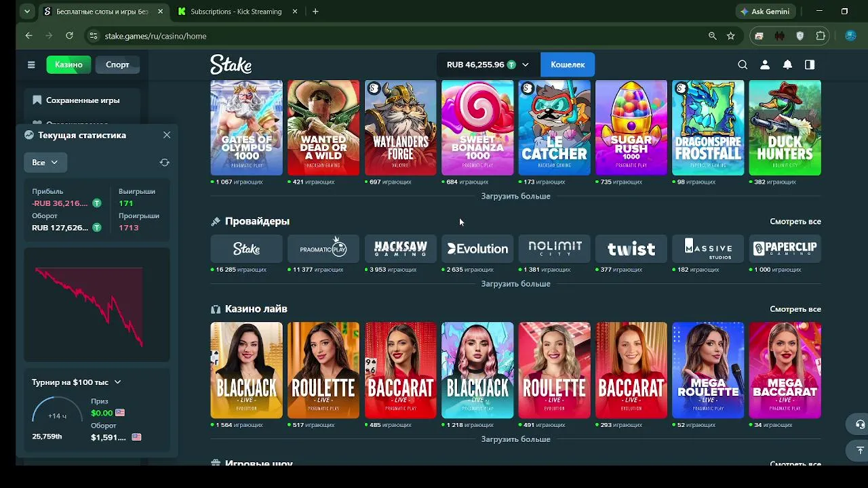Image resolution: width=868 pixels, height=488 pixels.
Task: Select the Twist provider
Action: (631, 249)
